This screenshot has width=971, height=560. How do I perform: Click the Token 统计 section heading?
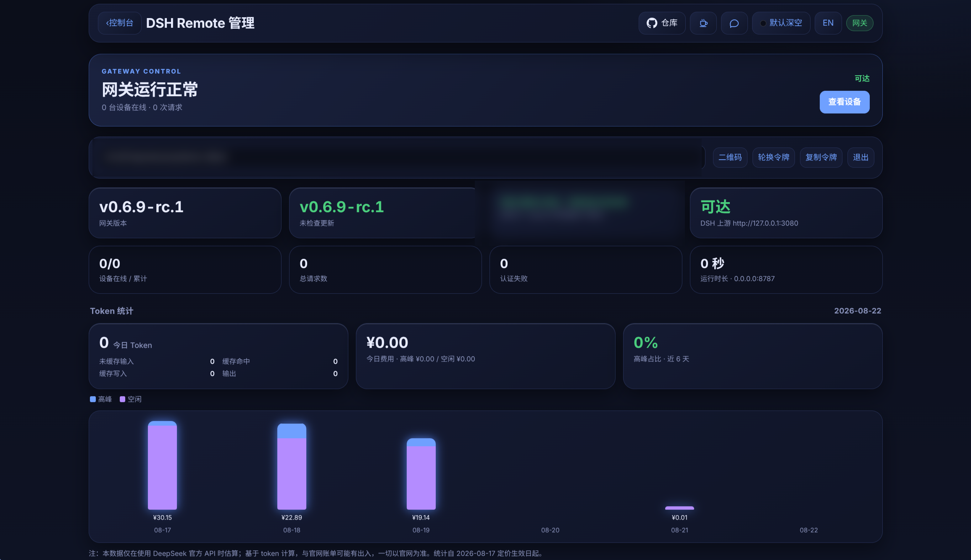(111, 311)
